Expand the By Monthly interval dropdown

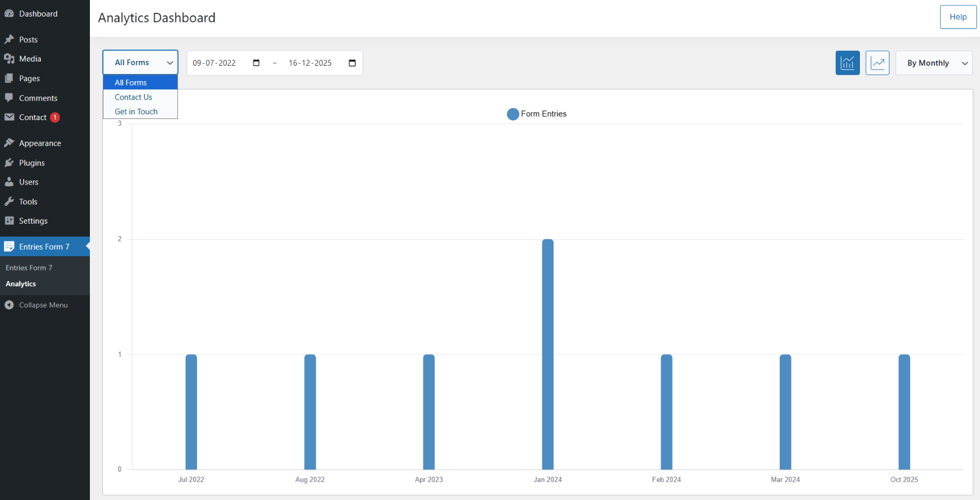[x=933, y=63]
